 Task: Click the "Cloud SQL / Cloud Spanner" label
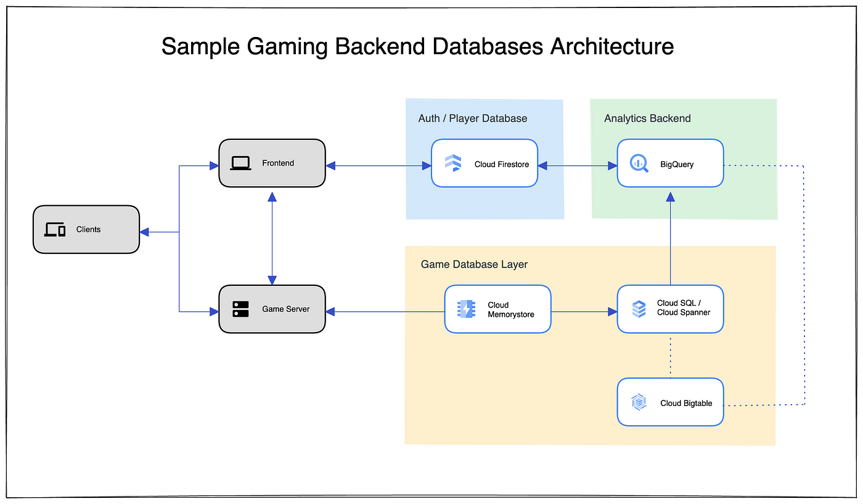[x=684, y=307]
